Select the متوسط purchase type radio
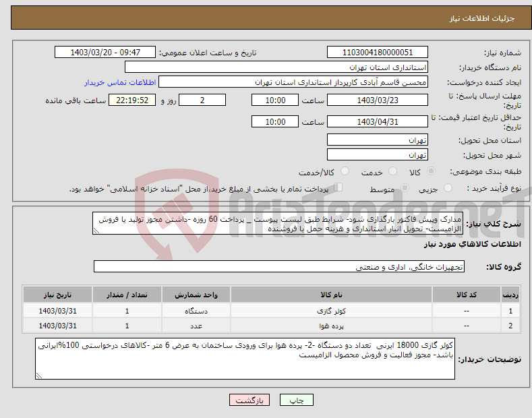 tap(405, 188)
